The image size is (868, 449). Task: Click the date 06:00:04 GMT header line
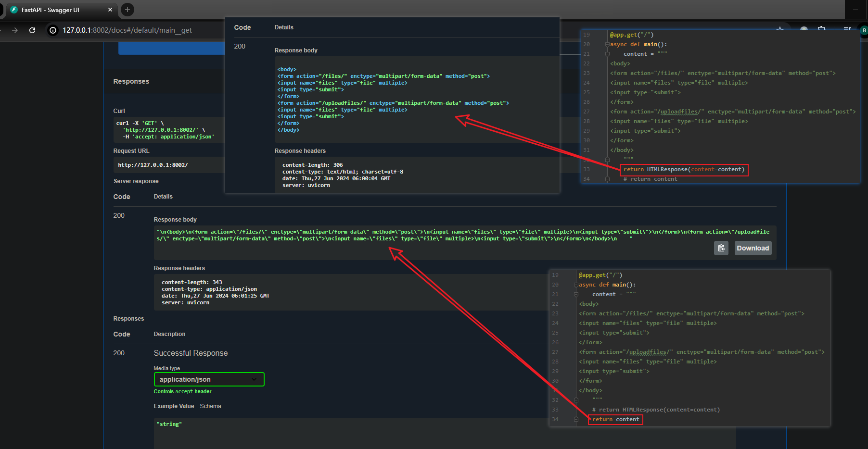click(336, 178)
